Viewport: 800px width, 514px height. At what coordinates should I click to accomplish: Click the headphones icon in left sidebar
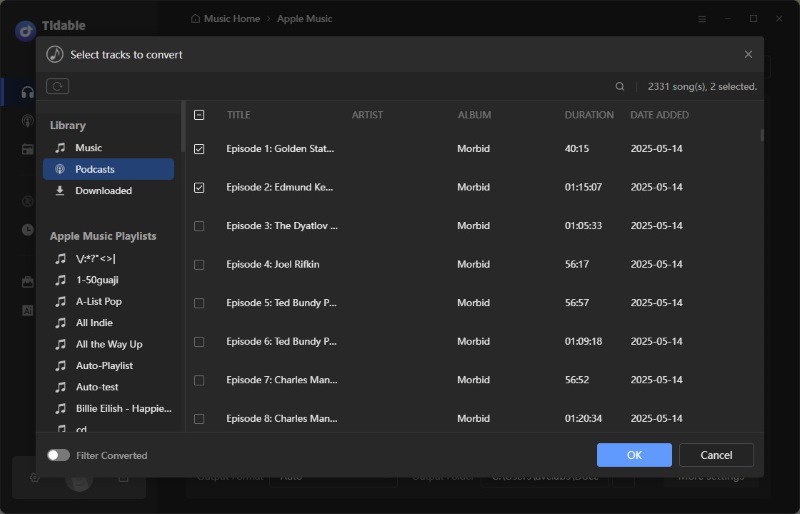tap(28, 92)
